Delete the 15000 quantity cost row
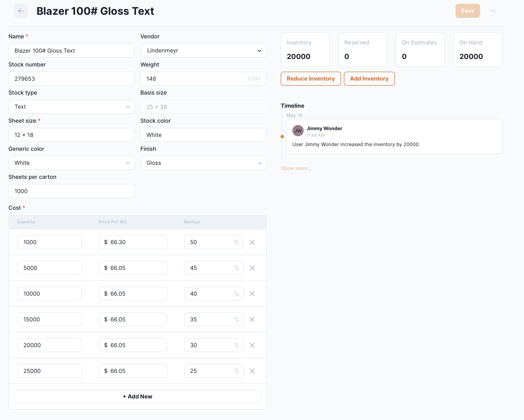 252,319
